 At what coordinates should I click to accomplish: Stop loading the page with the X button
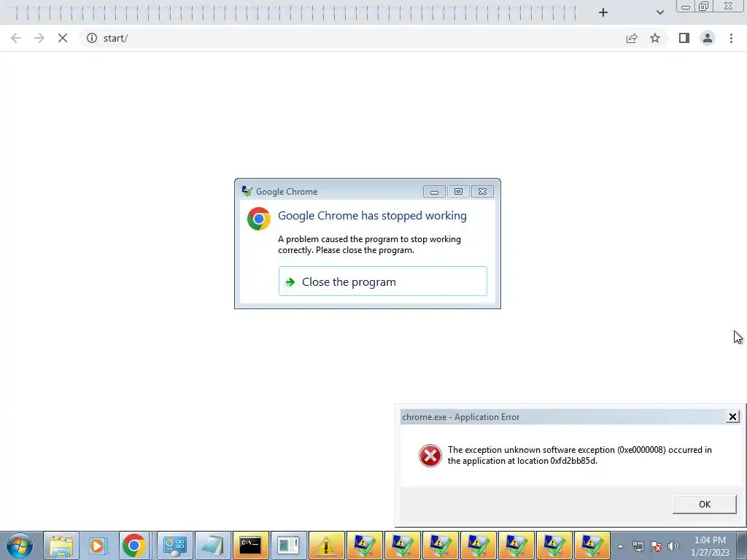(x=63, y=38)
